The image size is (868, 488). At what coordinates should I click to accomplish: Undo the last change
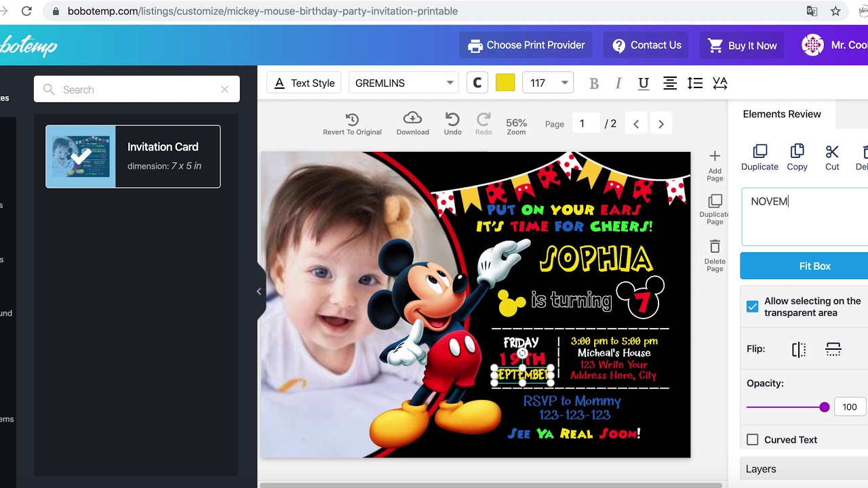pos(452,124)
